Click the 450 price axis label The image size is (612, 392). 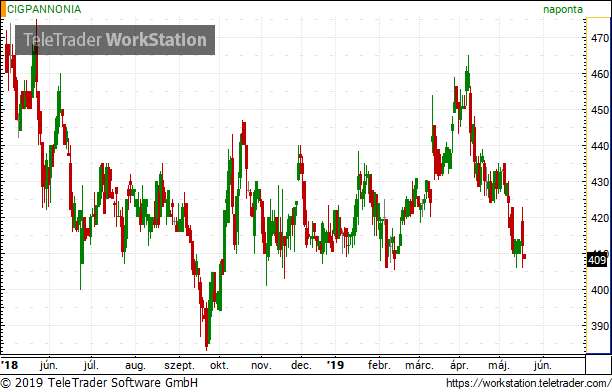[600, 110]
